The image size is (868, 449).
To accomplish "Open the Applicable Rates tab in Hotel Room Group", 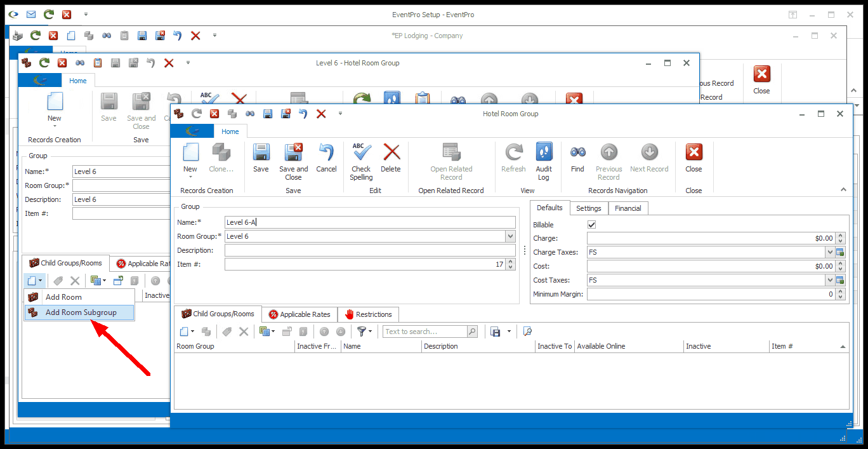I will pyautogui.click(x=299, y=314).
